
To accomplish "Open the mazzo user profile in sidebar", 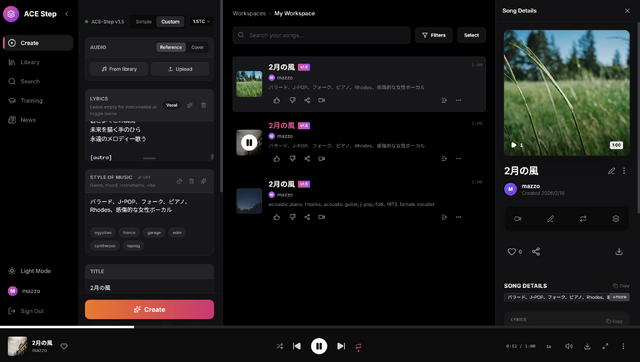I will click(24, 291).
